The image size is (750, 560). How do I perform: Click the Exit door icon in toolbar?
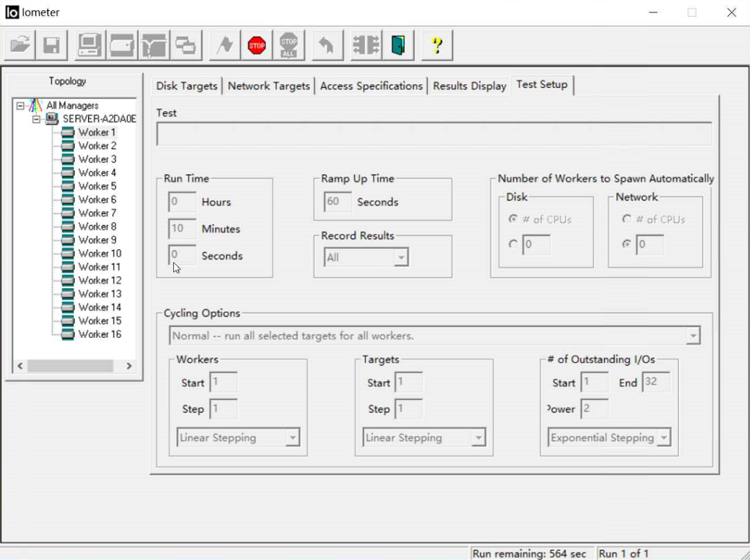pos(398,45)
